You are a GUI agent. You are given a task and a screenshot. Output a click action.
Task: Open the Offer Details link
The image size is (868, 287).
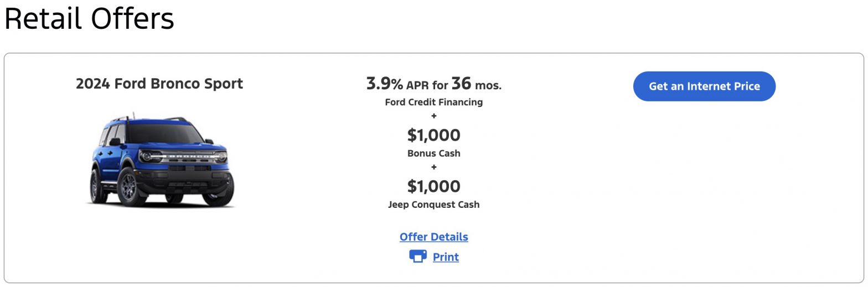coord(433,237)
